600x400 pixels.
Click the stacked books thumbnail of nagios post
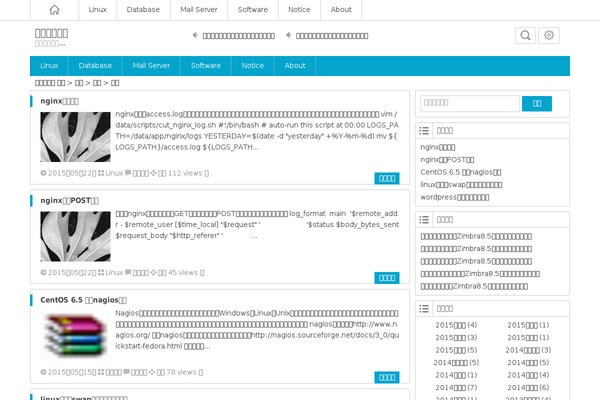(x=75, y=335)
